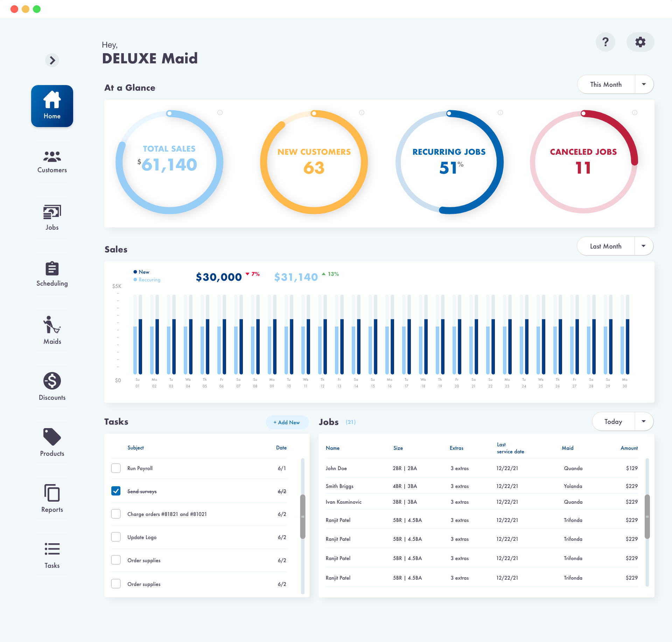Select the Maids sidebar icon
Image resolution: width=672 pixels, height=642 pixels.
[x=52, y=325]
